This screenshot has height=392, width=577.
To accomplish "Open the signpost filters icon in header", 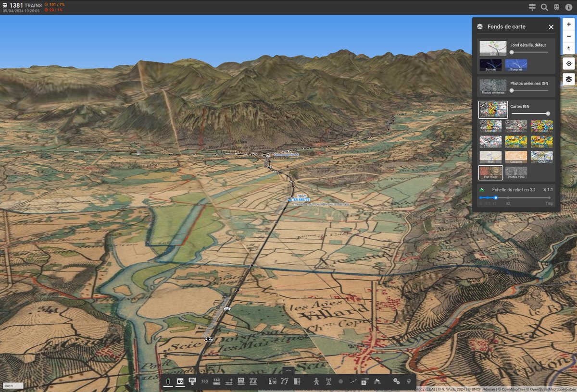I will click(532, 7).
